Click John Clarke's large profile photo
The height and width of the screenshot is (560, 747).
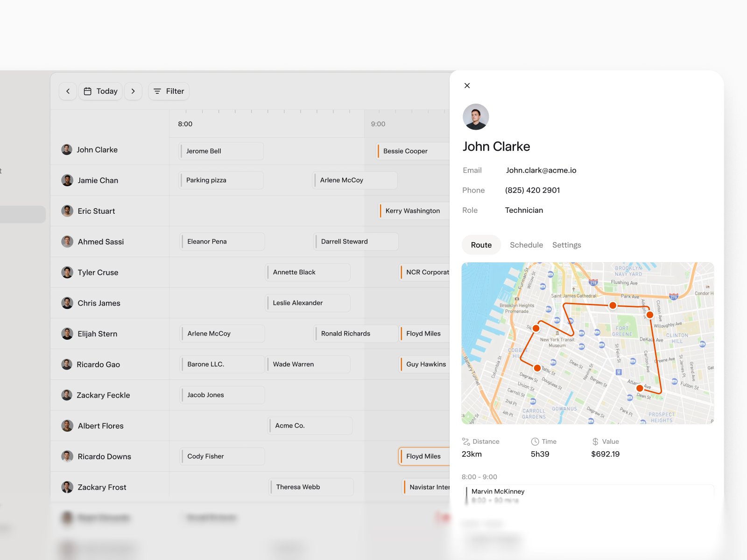[x=476, y=117]
